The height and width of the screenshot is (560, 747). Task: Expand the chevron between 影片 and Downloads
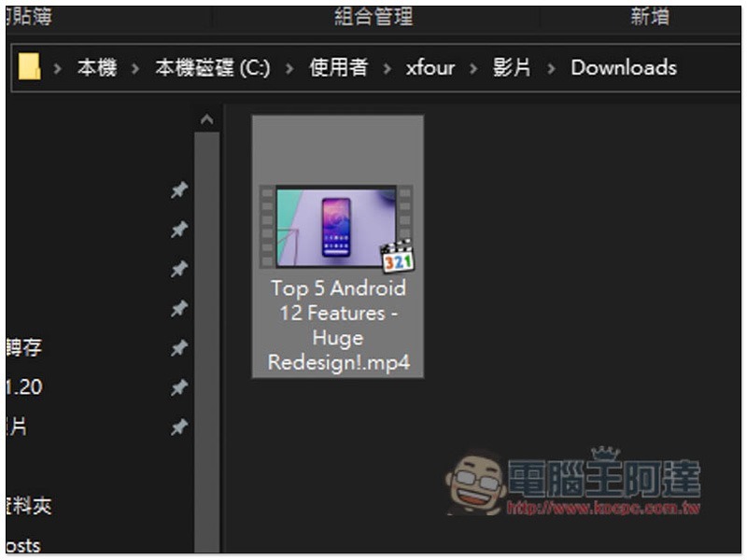551,68
